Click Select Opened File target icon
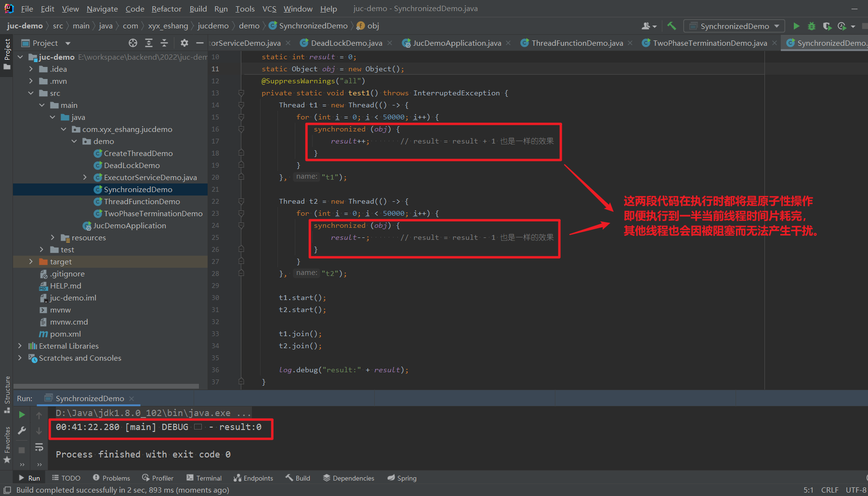868x496 pixels. coord(133,43)
